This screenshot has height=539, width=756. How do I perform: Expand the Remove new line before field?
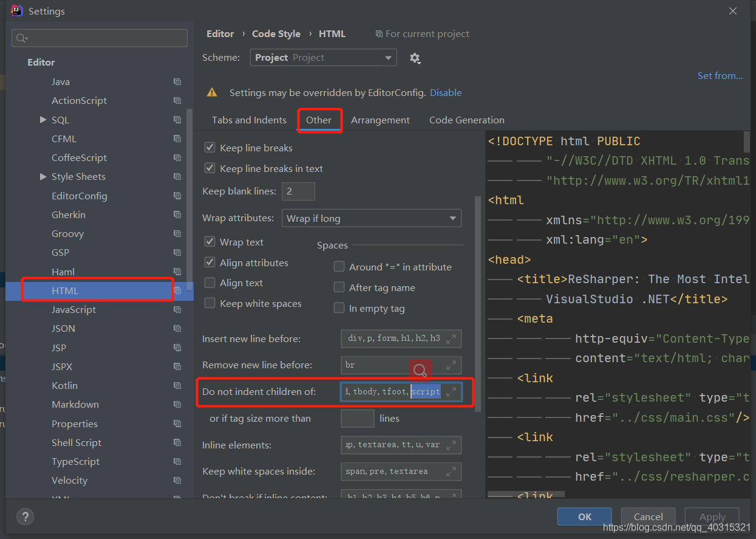pyautogui.click(x=451, y=365)
